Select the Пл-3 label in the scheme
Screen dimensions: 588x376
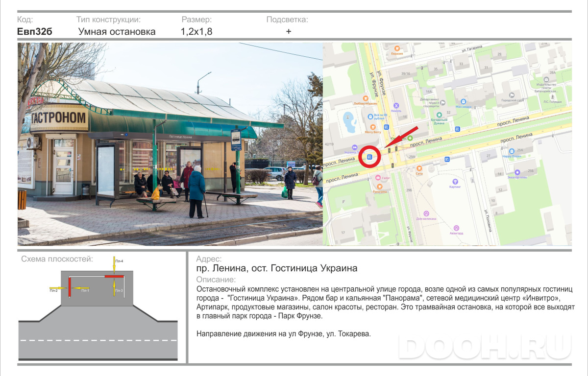coord(119,291)
